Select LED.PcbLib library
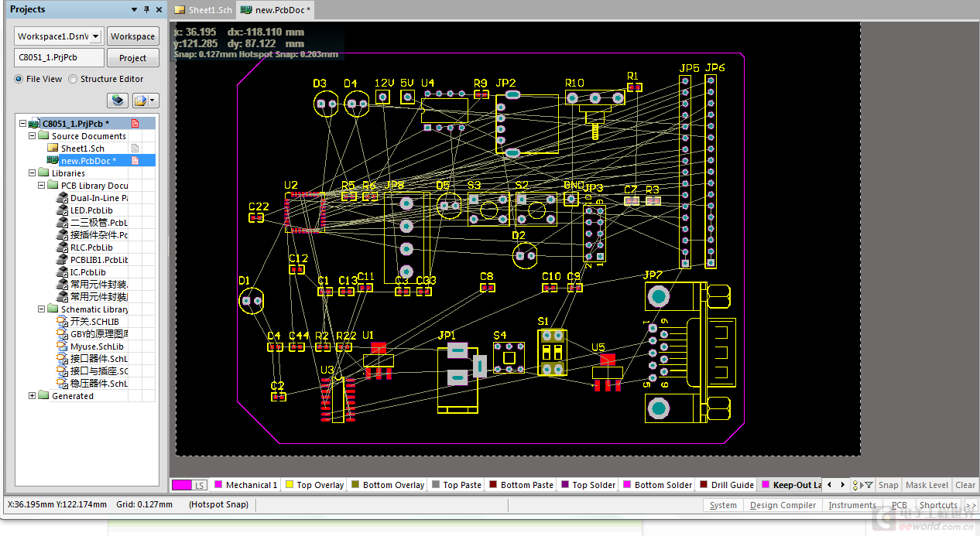The image size is (980, 536). click(85, 210)
